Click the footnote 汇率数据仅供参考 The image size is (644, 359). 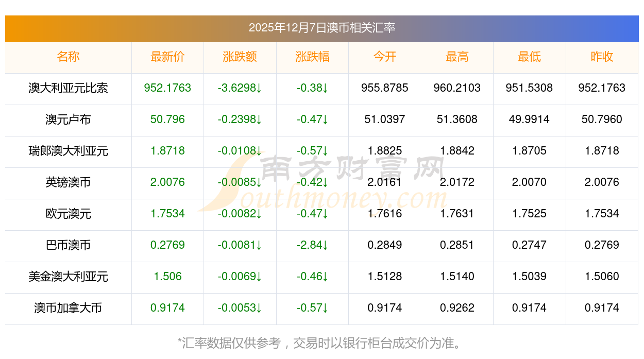(231, 344)
